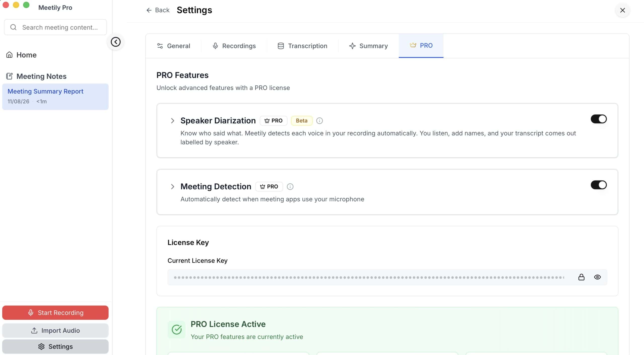Click the Meeting Notes edit icon
Viewport: 644px width, 355px height.
click(x=9, y=76)
